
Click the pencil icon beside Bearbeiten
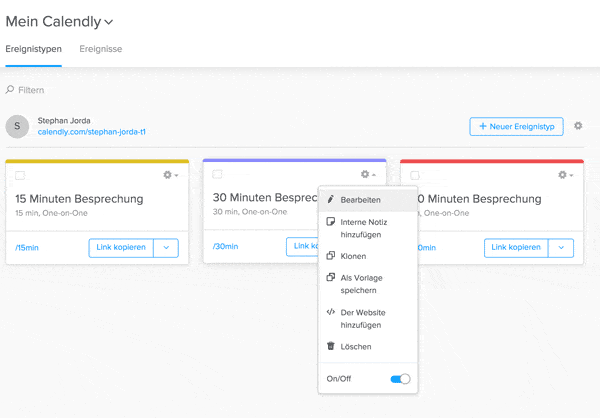[331, 199]
